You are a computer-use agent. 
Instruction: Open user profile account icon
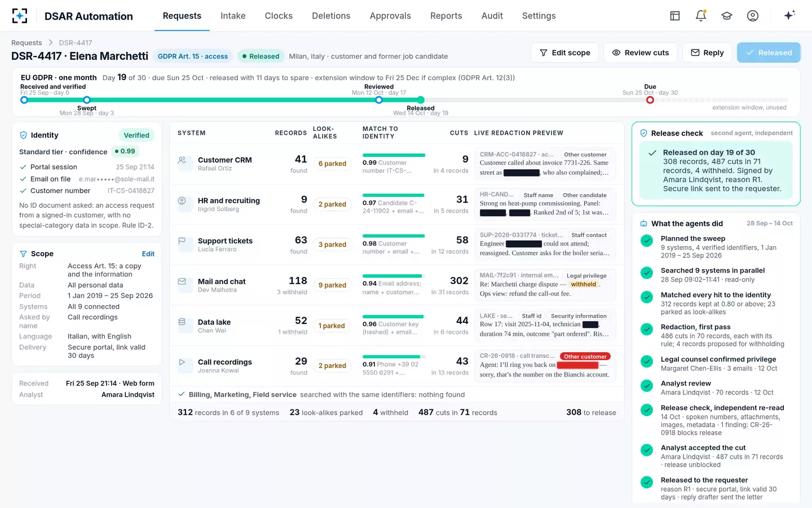[x=753, y=16]
